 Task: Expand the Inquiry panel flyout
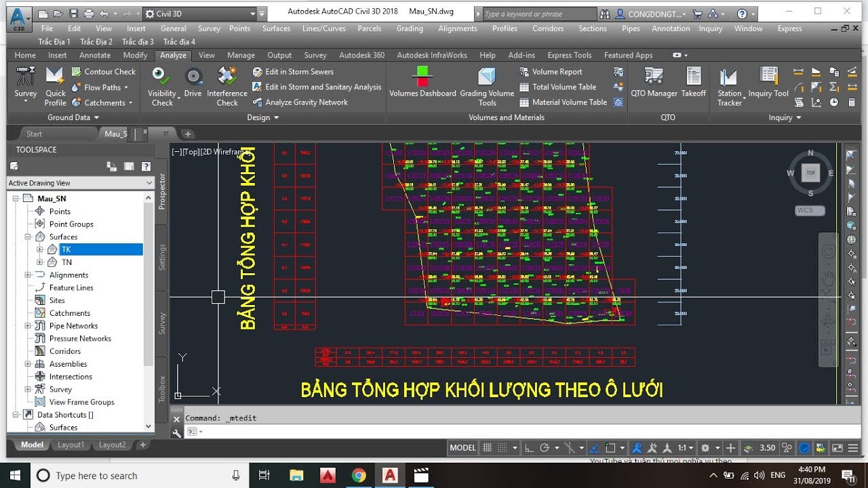(785, 117)
